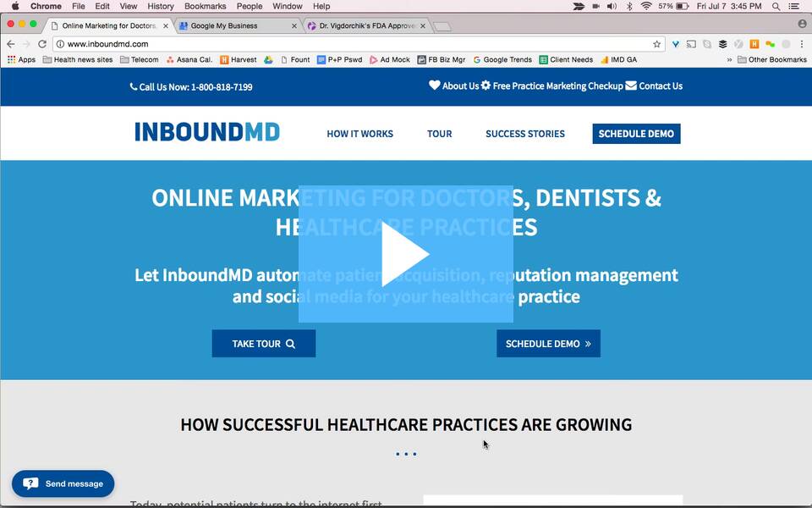Viewport: 812px width, 508px height.
Task: Click the address bar URL field
Action: tap(357, 44)
